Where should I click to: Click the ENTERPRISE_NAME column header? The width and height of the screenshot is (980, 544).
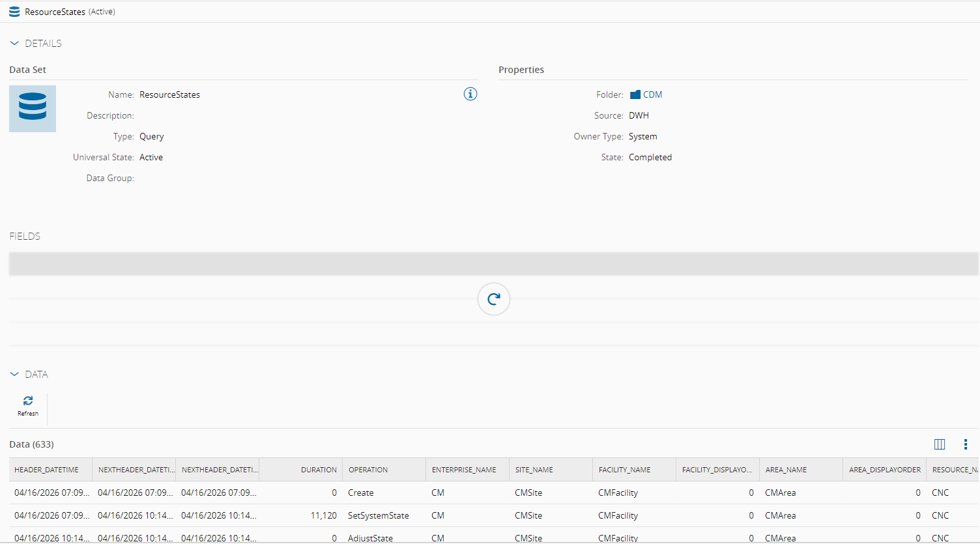pos(464,470)
